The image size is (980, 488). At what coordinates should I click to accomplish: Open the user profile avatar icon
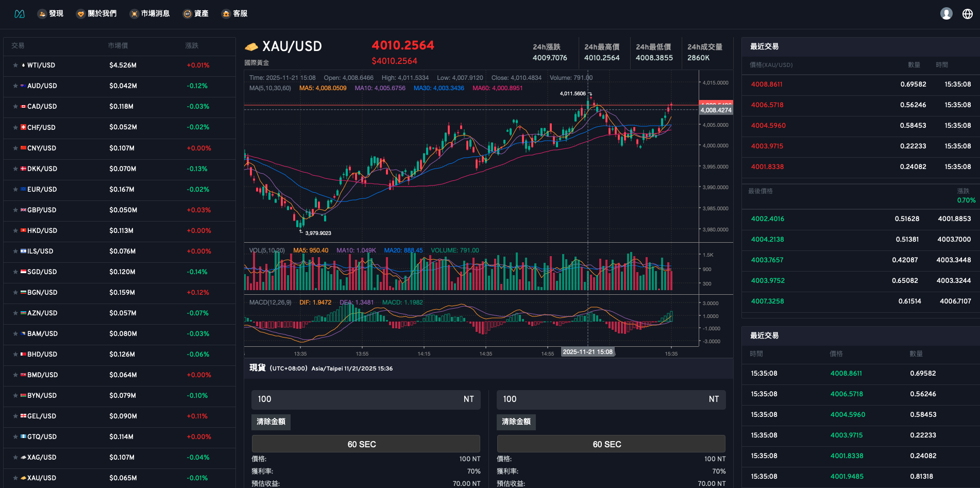click(x=946, y=14)
